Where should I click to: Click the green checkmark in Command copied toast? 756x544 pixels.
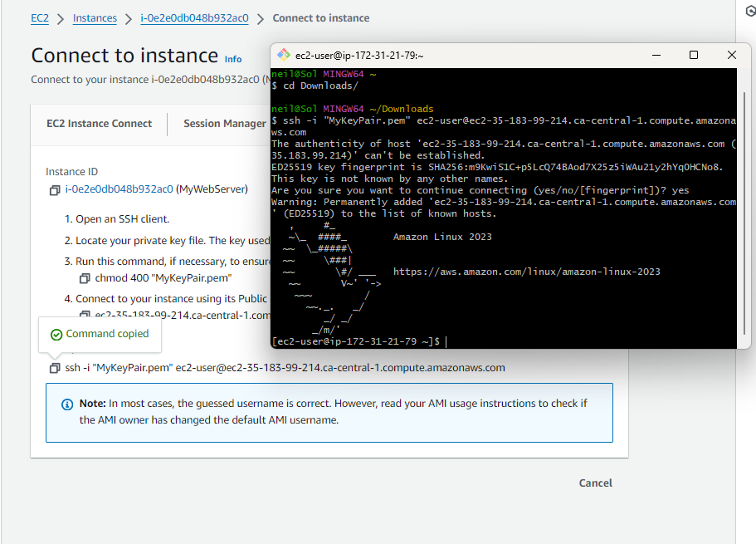[x=56, y=334]
